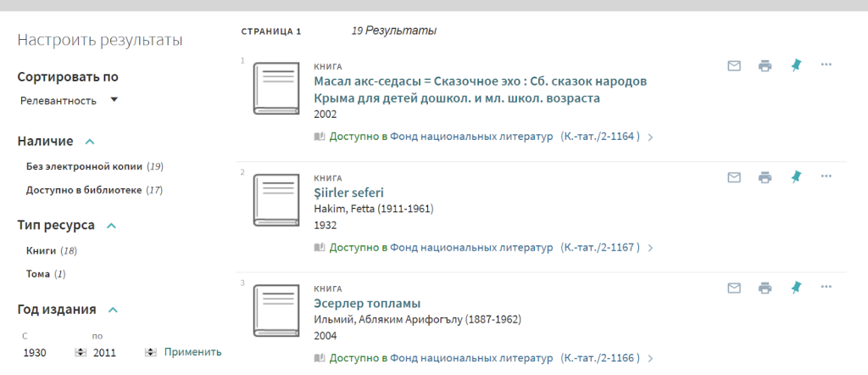The image size is (868, 375).
Task: Collapse the 'Тип ресурса' filter section
Action: point(110,226)
